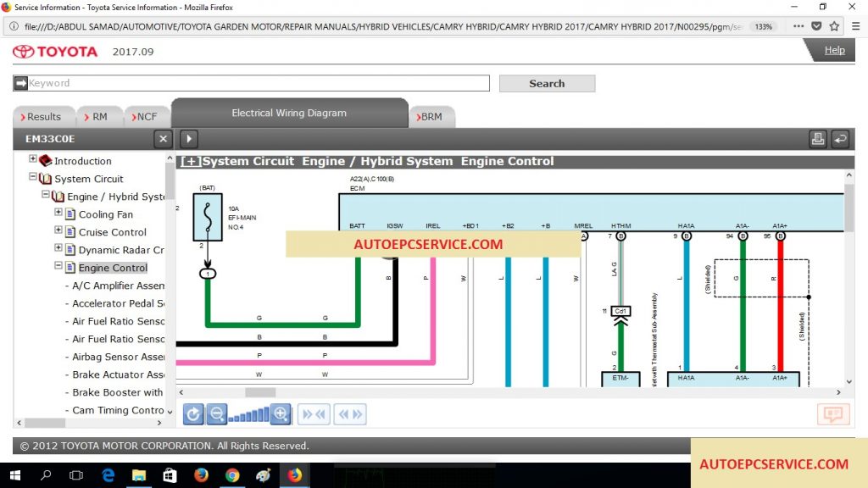Viewport: 868px width, 488px height.
Task: Adjust the zoom level bar indicator
Action: tap(250, 413)
